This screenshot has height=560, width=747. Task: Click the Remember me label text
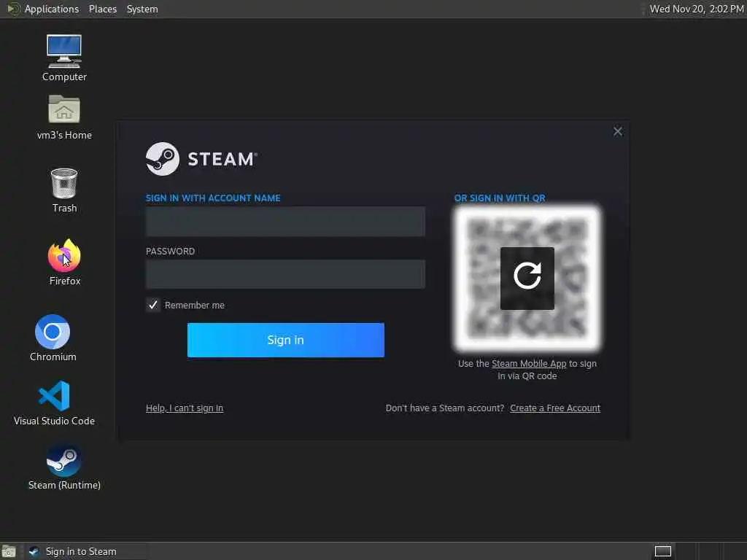point(194,306)
